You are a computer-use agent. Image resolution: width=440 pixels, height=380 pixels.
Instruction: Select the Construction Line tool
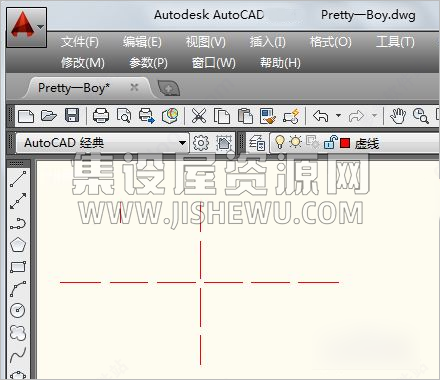click(18, 201)
